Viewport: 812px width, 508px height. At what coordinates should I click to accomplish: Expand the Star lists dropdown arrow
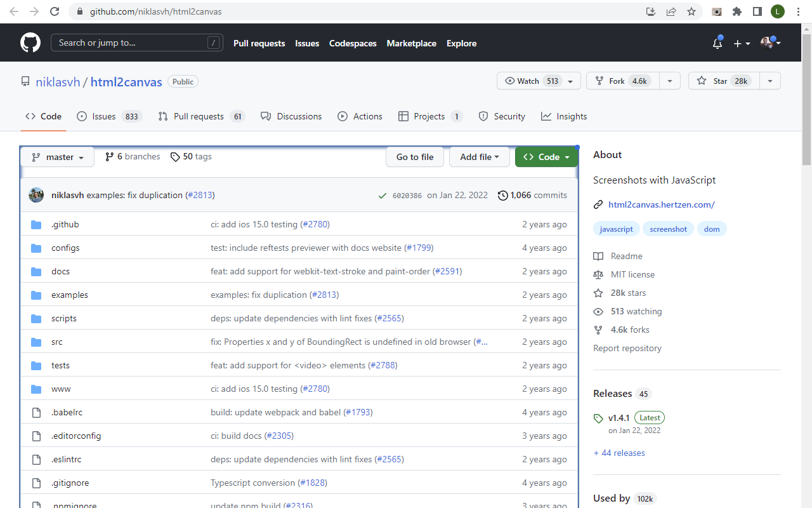(770, 81)
